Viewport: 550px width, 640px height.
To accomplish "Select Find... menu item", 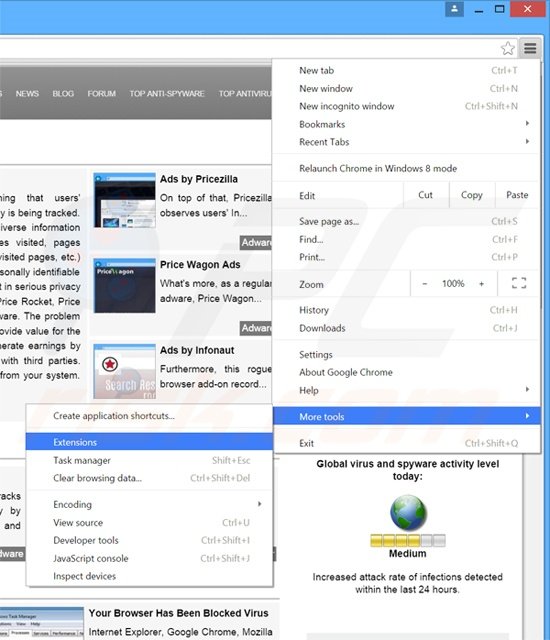I will (406, 240).
